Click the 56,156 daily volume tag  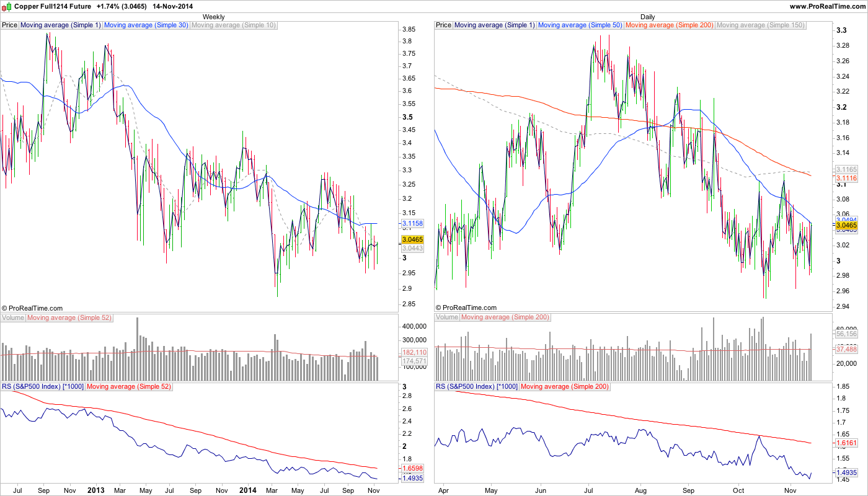(x=846, y=334)
